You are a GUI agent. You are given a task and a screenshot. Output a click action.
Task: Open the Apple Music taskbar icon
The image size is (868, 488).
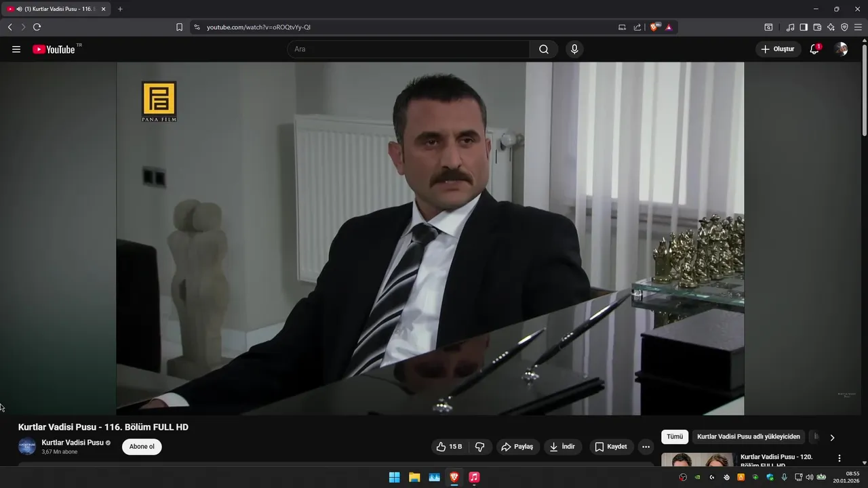click(x=474, y=477)
